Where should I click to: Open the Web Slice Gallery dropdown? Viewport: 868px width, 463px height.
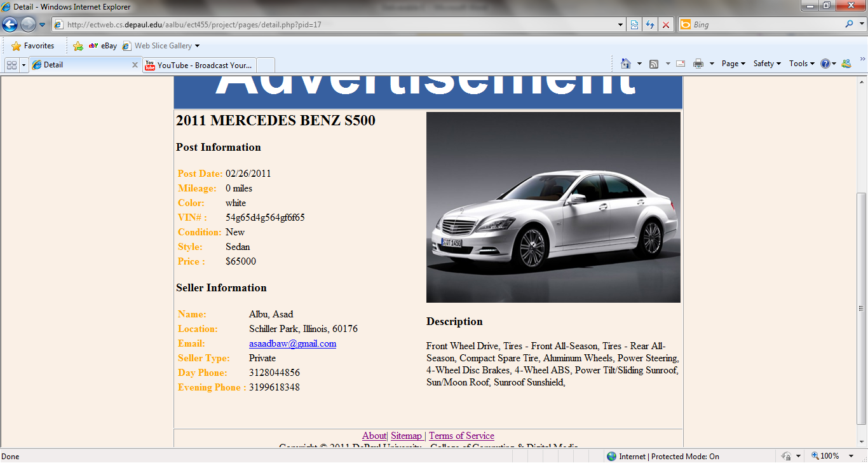pos(161,46)
